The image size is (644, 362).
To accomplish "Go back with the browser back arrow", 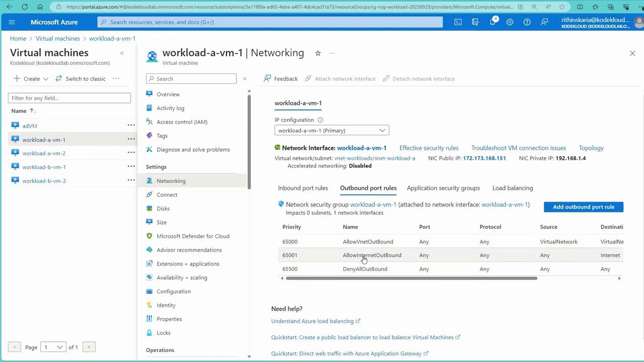I will click(x=10, y=7).
